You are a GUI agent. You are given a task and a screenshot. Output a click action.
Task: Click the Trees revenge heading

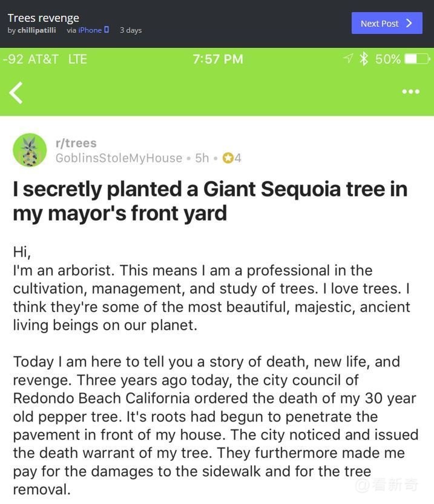(43, 18)
